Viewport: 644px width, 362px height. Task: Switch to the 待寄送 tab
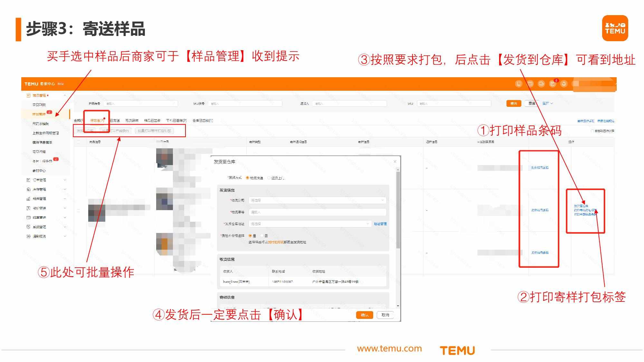(x=97, y=121)
